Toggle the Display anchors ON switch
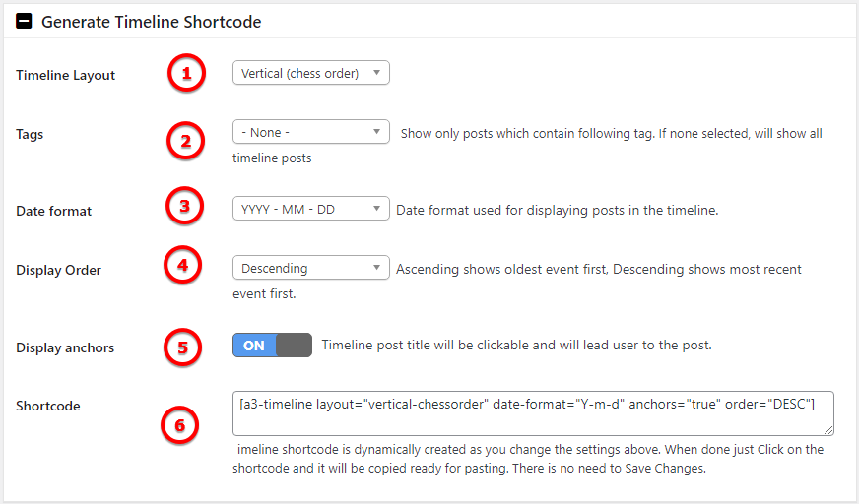The height and width of the screenshot is (504, 859). (272, 346)
